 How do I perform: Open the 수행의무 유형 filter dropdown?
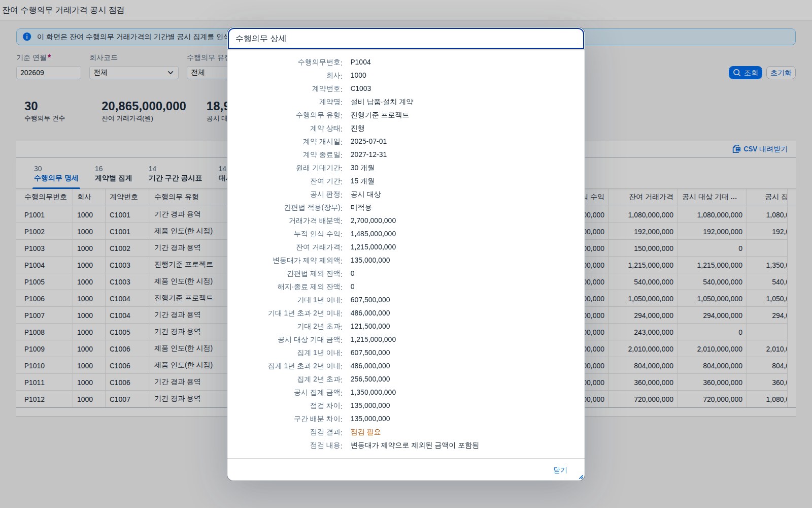(207, 73)
